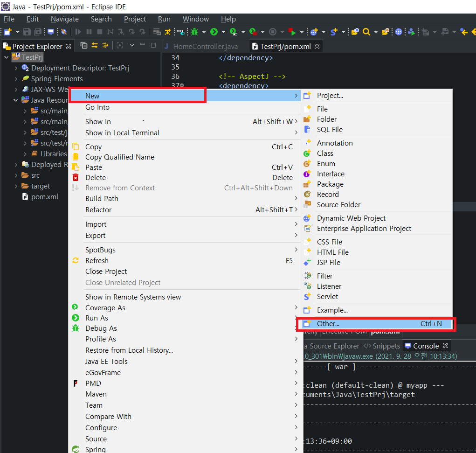Open Run As submenu in context menu
Viewport: 476px width, 453px height.
[x=185, y=318]
